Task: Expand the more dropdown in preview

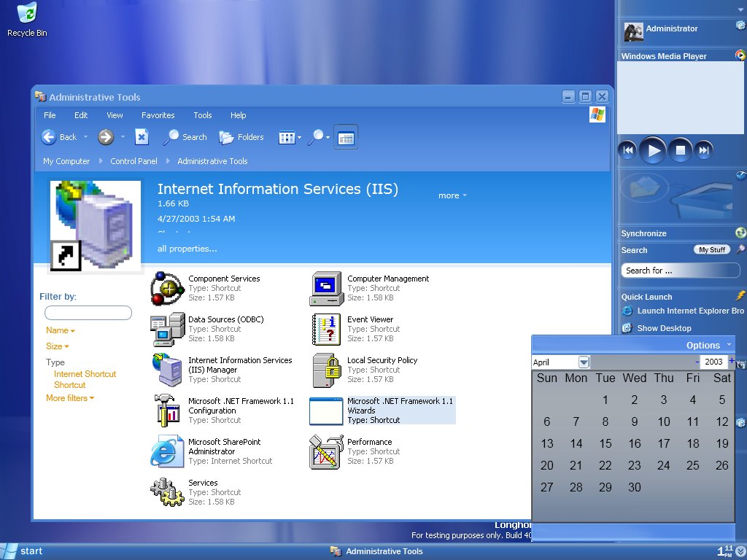Action: point(452,195)
